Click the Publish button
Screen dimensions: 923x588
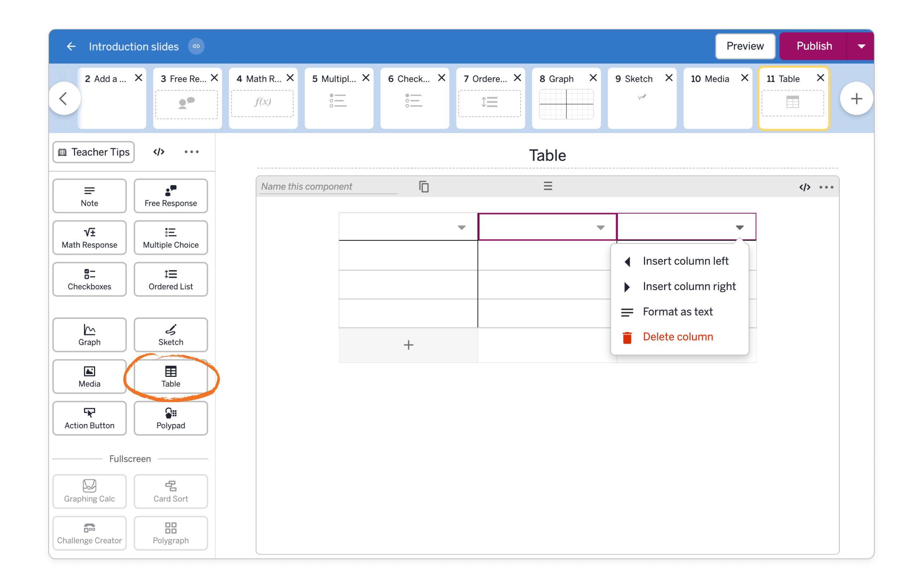click(x=813, y=46)
